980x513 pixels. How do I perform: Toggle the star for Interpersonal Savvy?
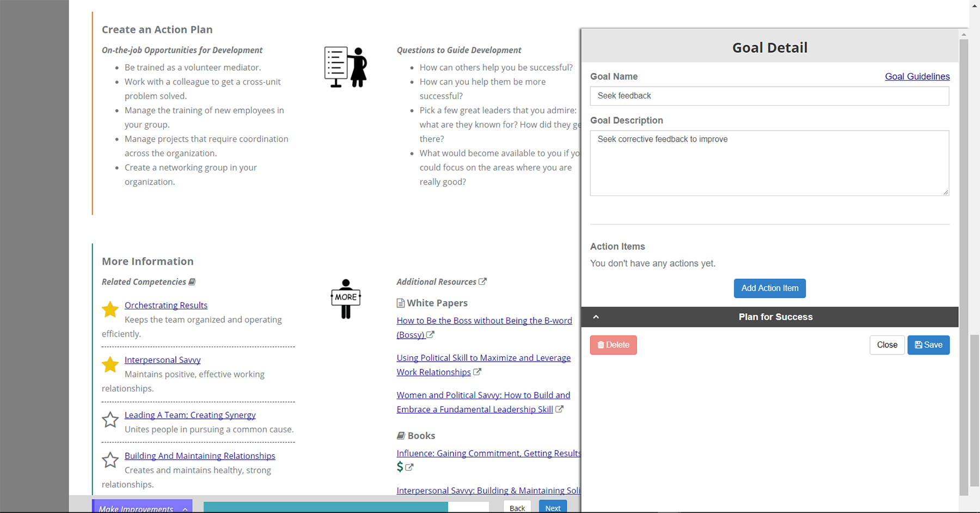coord(110,364)
